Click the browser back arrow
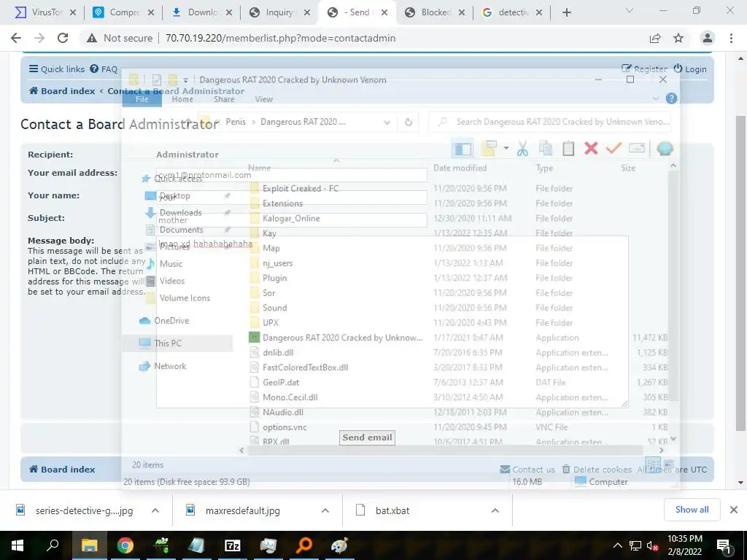 click(x=16, y=38)
